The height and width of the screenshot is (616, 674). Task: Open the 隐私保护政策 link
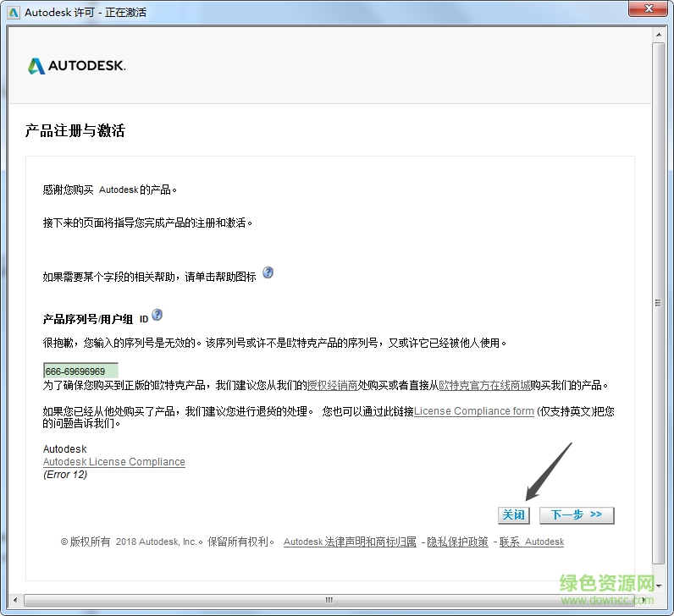[457, 542]
